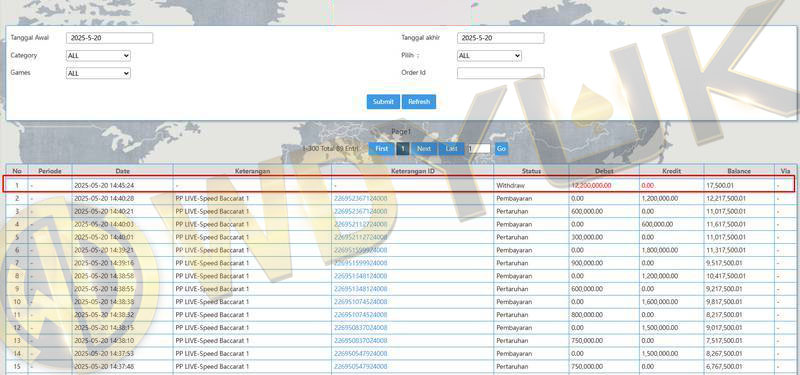Open Keterangan ID link in row 10

pos(360,302)
